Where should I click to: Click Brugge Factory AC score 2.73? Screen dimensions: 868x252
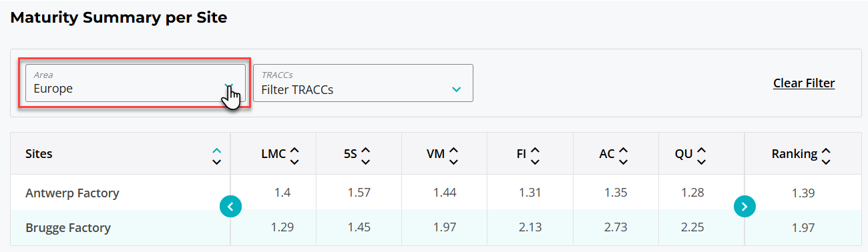[615, 227]
